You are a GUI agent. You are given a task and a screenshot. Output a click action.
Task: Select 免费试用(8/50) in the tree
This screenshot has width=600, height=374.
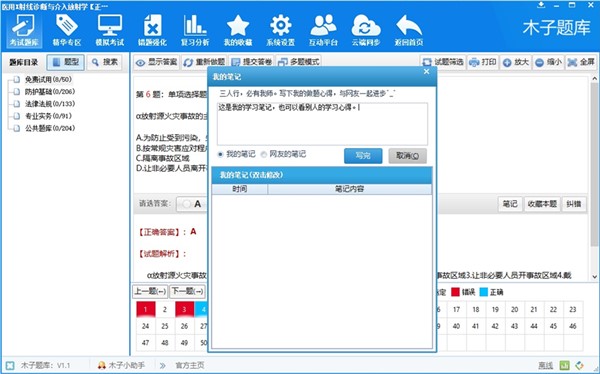(48, 80)
